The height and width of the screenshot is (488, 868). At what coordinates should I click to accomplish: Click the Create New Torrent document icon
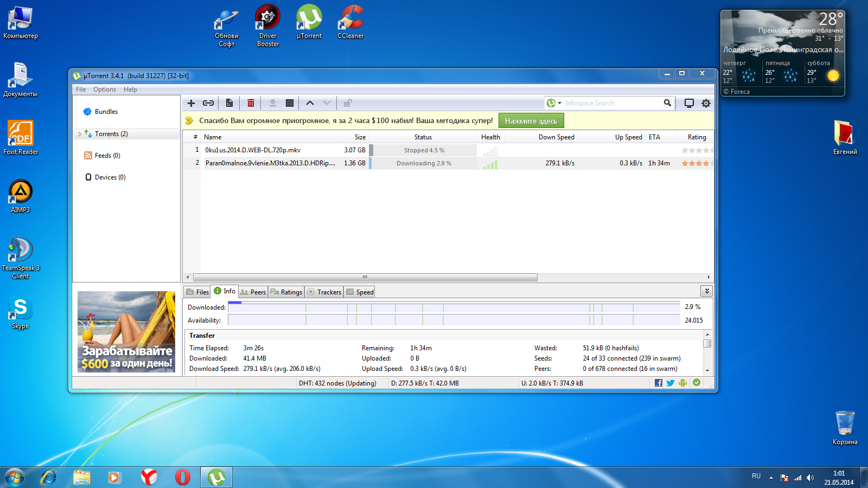tap(229, 103)
